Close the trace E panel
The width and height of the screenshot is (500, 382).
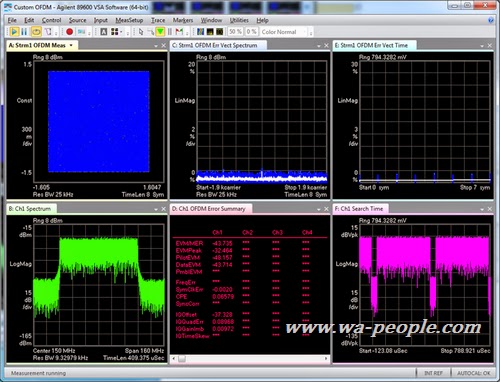[x=489, y=45]
